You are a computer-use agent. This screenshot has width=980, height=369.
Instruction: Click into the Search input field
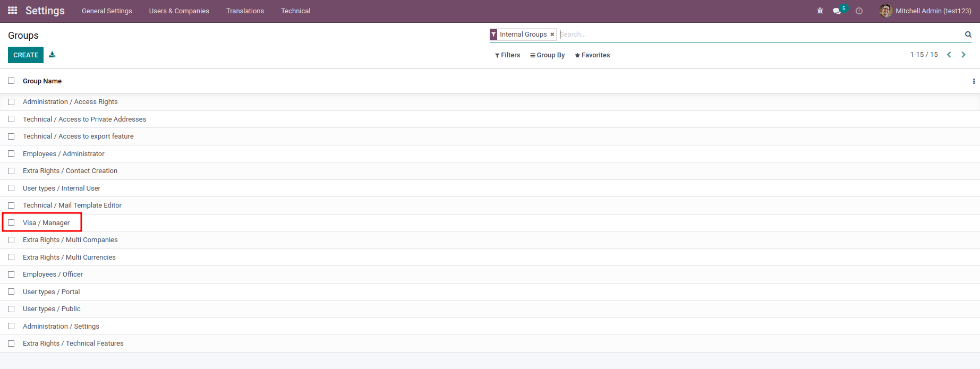tap(760, 35)
